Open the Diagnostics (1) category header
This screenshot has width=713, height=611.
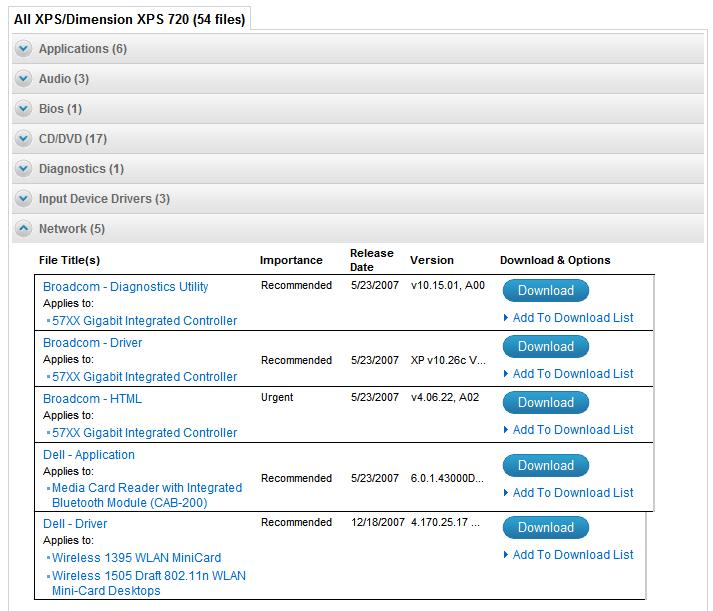(x=358, y=169)
